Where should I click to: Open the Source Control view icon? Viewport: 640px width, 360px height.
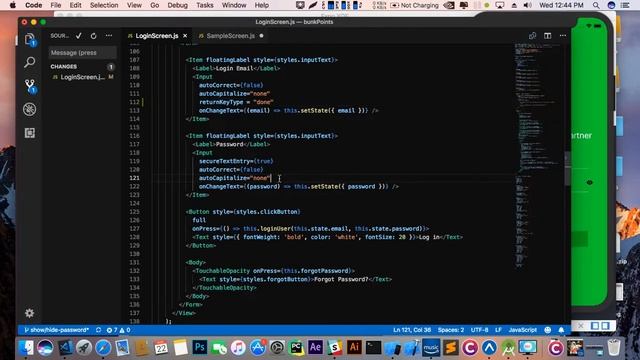point(30,86)
